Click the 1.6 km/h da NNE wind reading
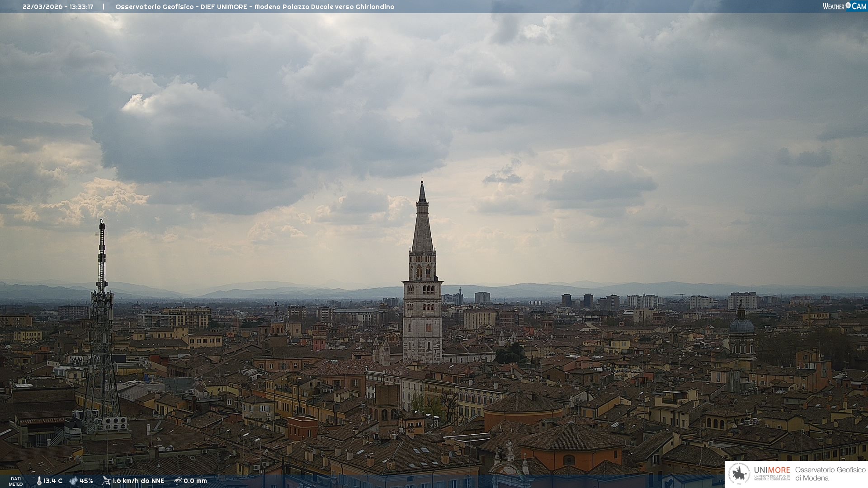The width and height of the screenshot is (868, 488). click(138, 481)
